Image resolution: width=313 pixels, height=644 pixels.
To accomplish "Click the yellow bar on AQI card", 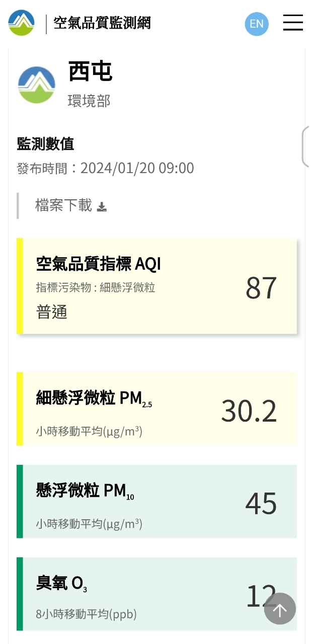I will pyautogui.click(x=20, y=286).
